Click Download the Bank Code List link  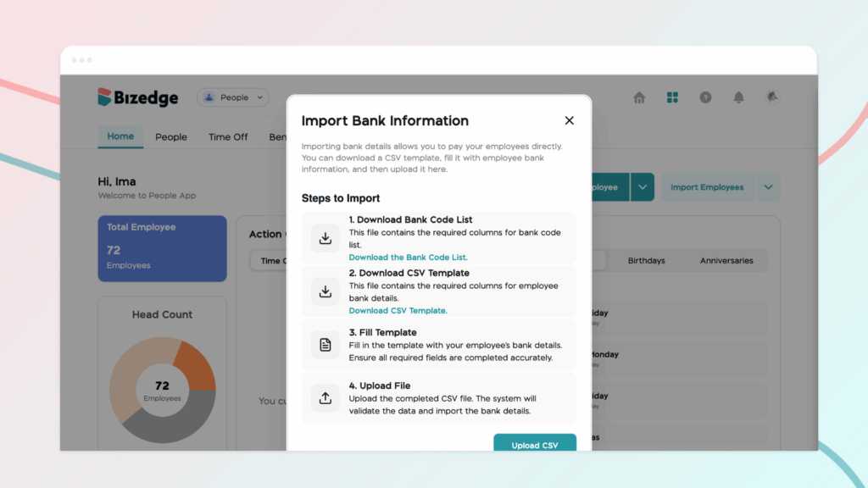click(408, 258)
